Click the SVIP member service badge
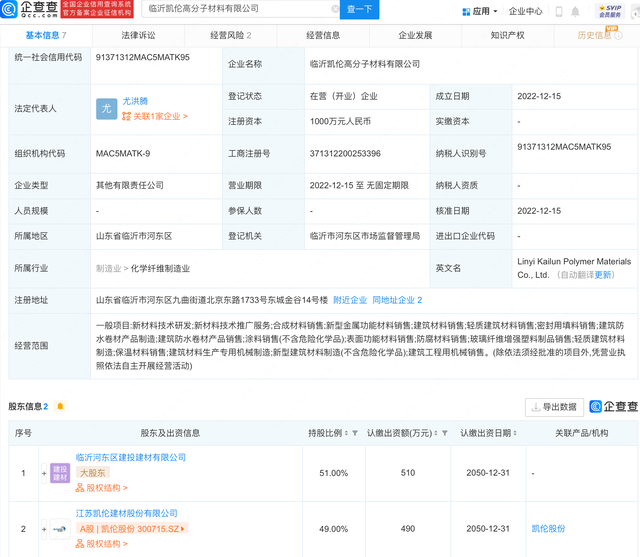 (x=609, y=11)
